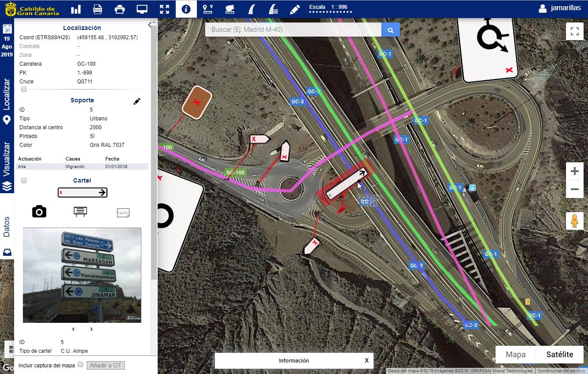Image resolution: width=588 pixels, height=374 pixels.
Task: Click the Escala 1 : 996 text
Action: pyautogui.click(x=329, y=7)
